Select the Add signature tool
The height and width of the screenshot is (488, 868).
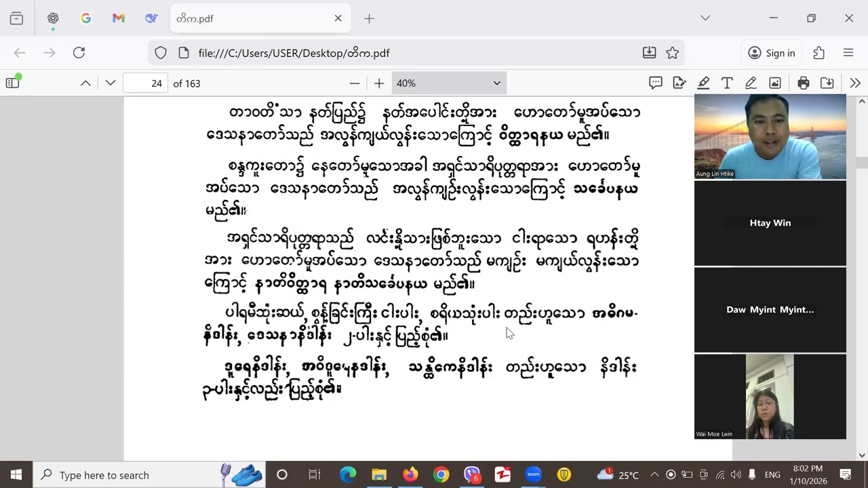coord(679,83)
